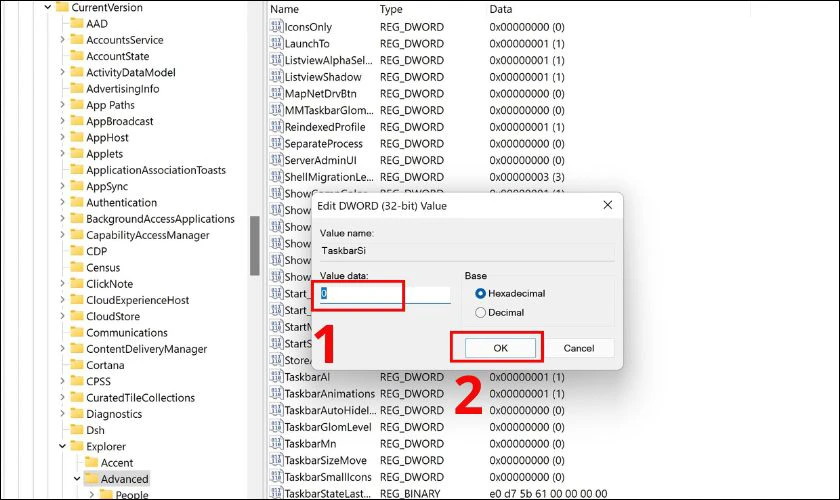Click the Value name field TaskbarSi

[466, 251]
